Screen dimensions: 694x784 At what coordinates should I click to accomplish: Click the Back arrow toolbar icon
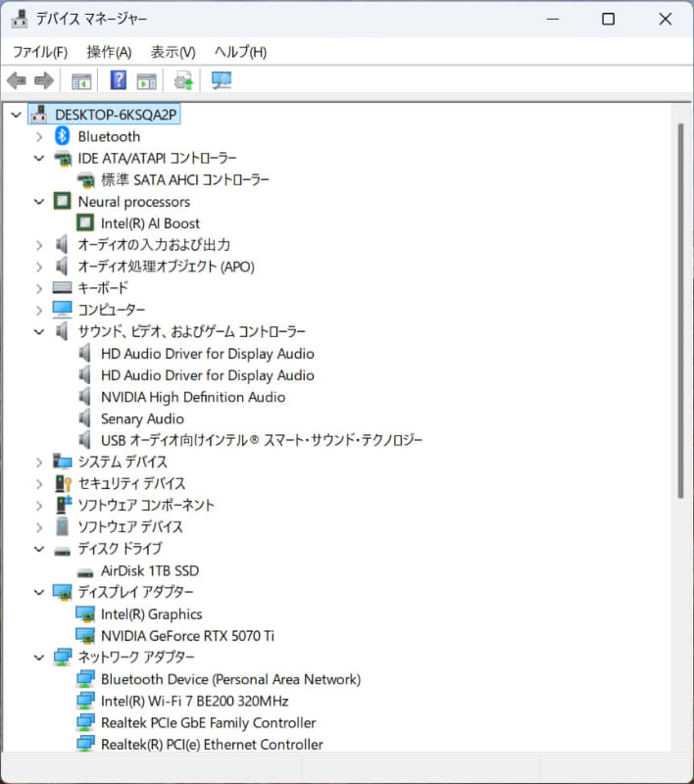pos(17,80)
